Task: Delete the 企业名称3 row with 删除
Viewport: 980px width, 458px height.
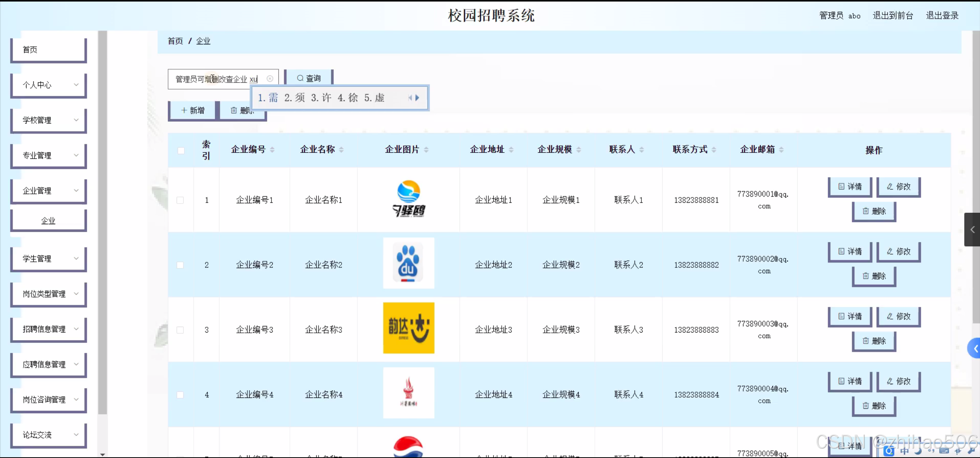Action: pos(874,341)
